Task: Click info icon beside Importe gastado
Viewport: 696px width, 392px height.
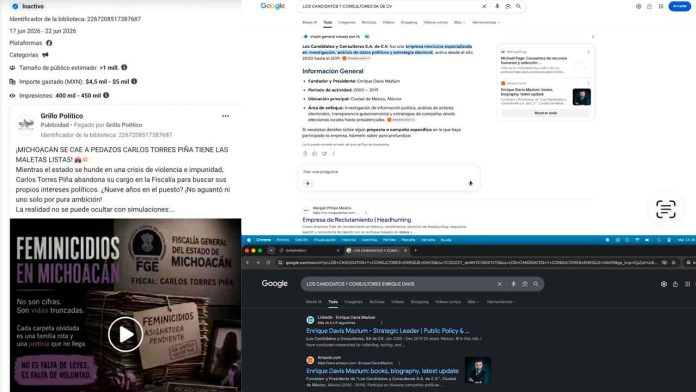Action: click(x=134, y=81)
